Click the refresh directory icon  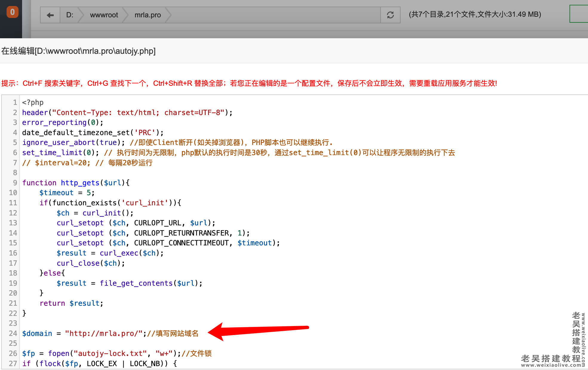coord(390,15)
